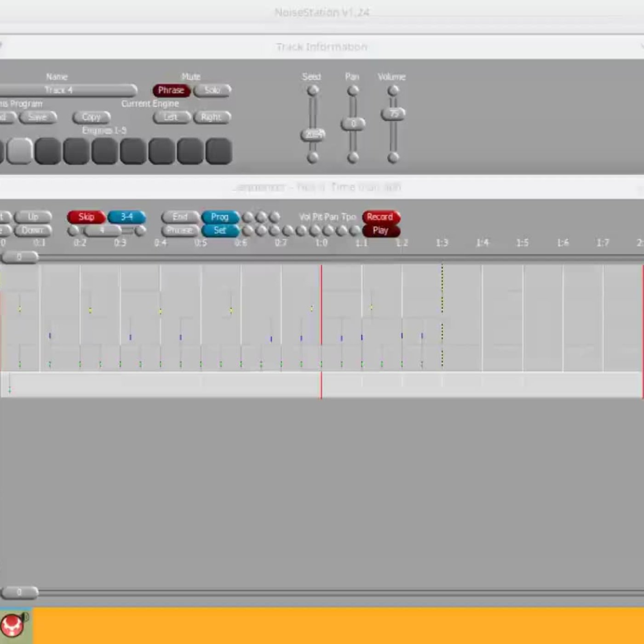
Task: Click the 1:6 marker on the time ruler
Action: (x=563, y=242)
